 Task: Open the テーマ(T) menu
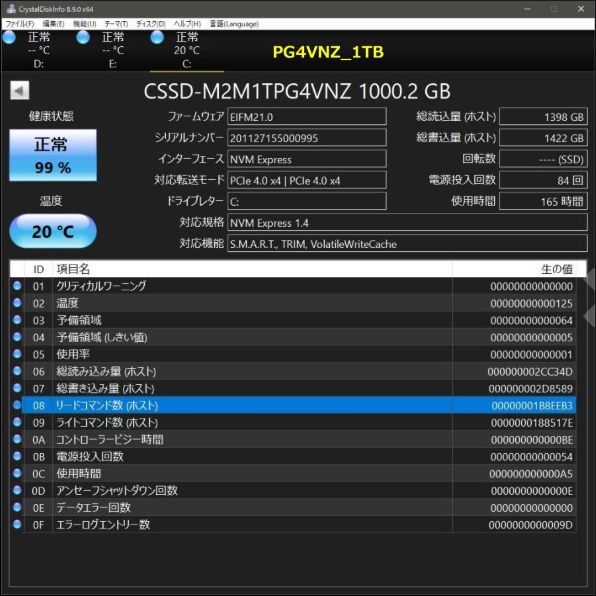[x=116, y=24]
